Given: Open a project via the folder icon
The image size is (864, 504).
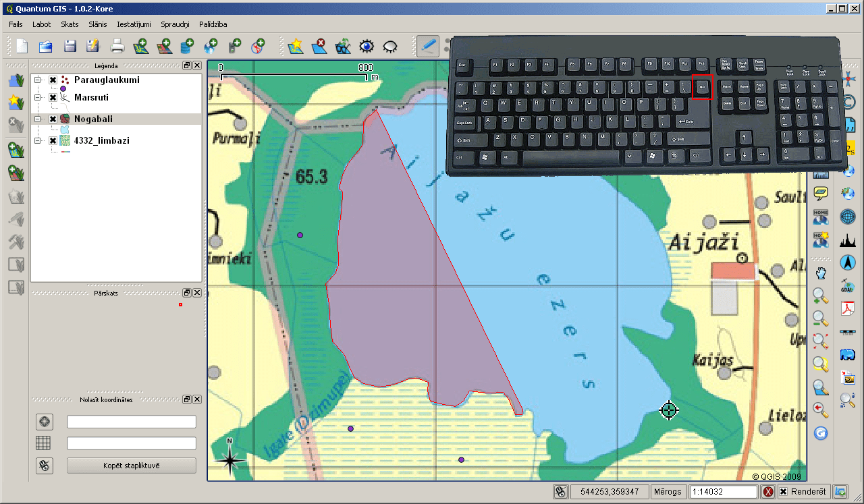Looking at the screenshot, I should pos(46,46).
